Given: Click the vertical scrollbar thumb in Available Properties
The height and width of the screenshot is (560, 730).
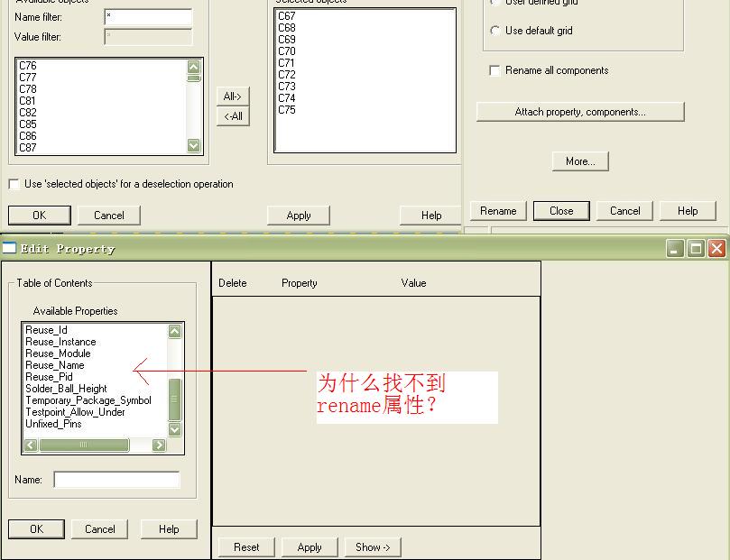Looking at the screenshot, I should (x=174, y=399).
